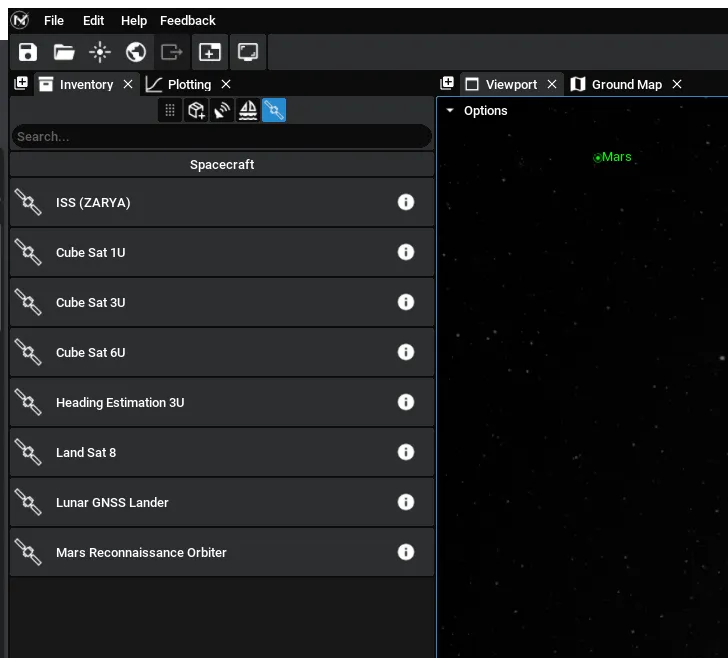728x658 pixels.
Task: Select Mars Reconnaissance Orbiter from the list
Action: (x=141, y=552)
